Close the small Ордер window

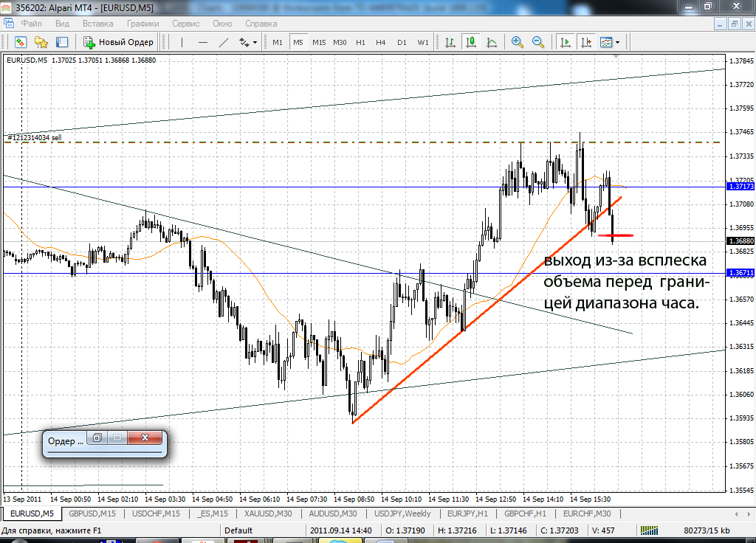tap(145, 437)
